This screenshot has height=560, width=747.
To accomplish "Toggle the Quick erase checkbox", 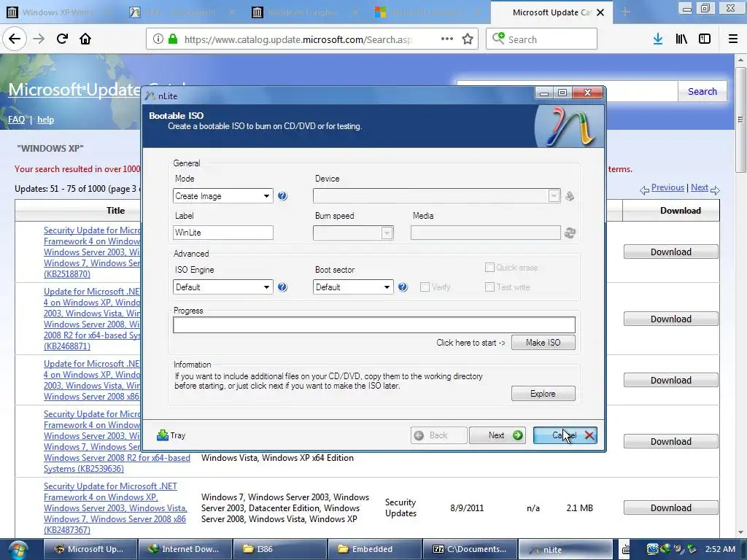I will (489, 268).
